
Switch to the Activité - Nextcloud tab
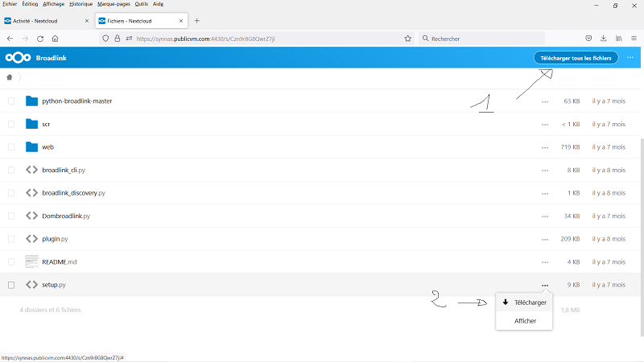46,21
